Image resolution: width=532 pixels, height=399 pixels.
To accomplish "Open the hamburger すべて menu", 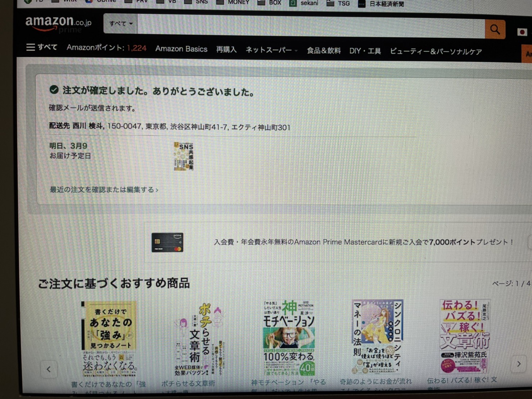I will click(x=42, y=47).
